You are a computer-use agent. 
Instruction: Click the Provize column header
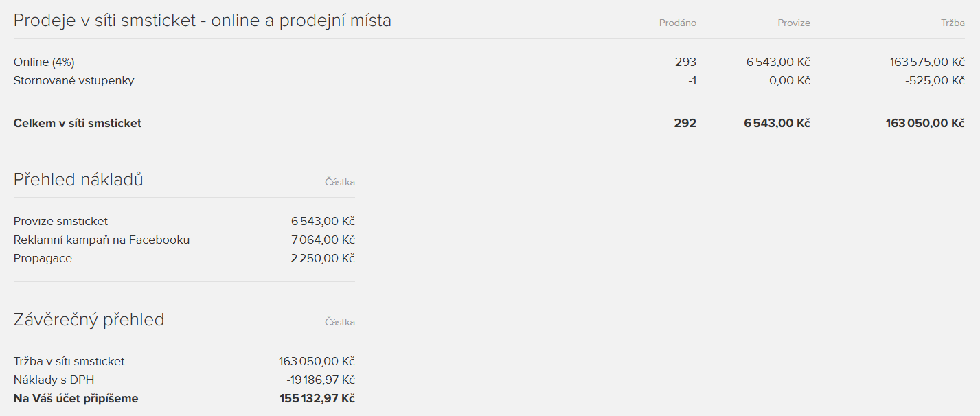pyautogui.click(x=793, y=23)
